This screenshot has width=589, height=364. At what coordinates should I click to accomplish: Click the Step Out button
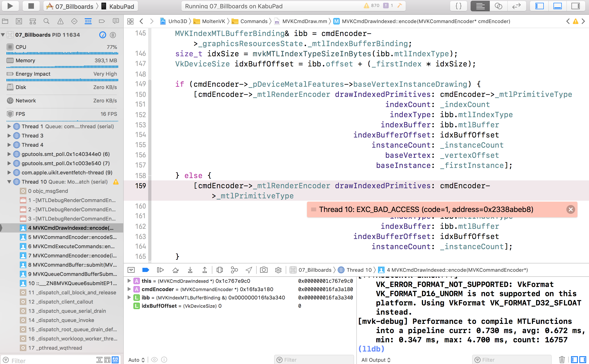(x=205, y=270)
